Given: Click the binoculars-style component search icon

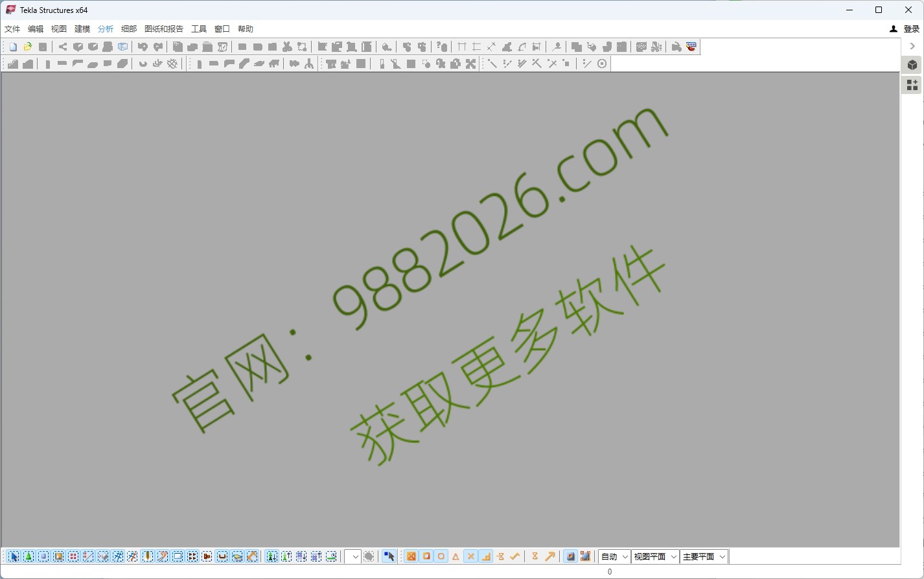Looking at the screenshot, I should pos(294,64).
